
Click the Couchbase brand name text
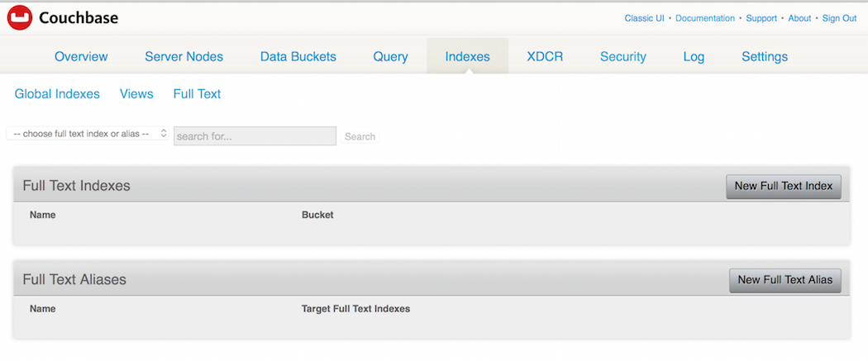79,18
